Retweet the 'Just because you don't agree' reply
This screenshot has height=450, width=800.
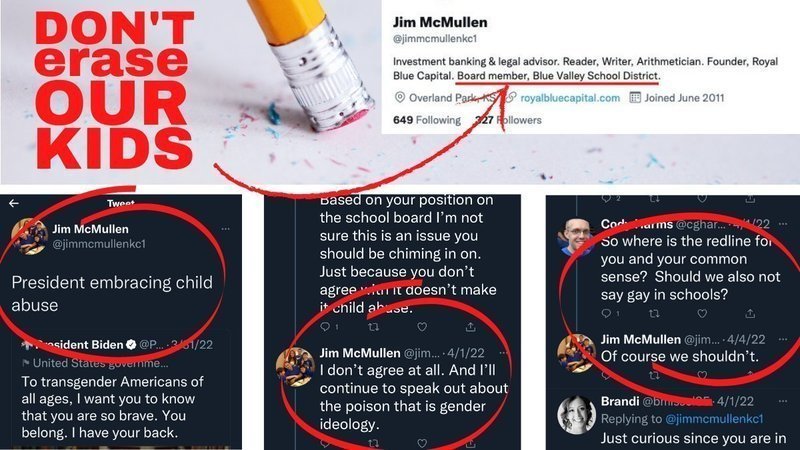point(373,327)
